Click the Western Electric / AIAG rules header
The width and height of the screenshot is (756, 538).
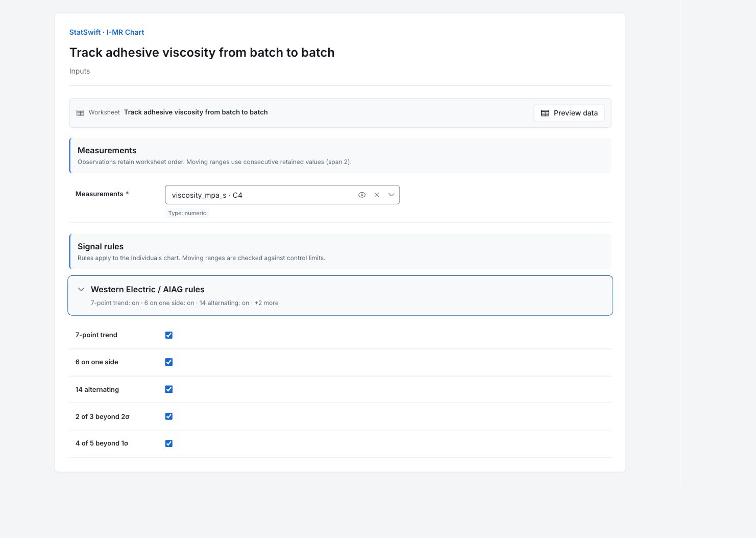point(340,295)
